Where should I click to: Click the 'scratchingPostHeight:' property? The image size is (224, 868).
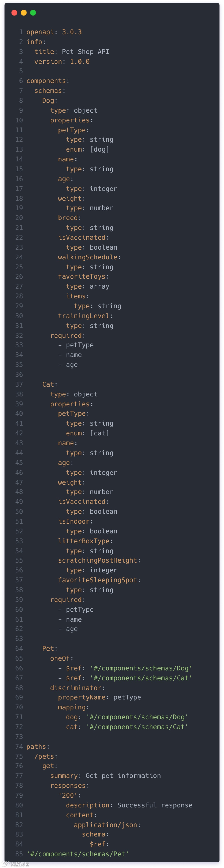pyautogui.click(x=99, y=560)
